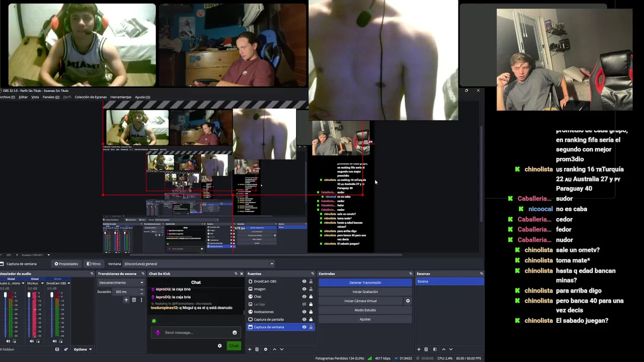Open scene filters icon in Escenas toolbar

coord(435,349)
